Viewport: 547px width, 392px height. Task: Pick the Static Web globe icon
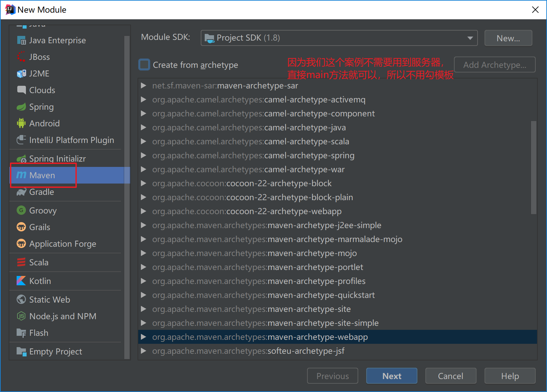click(x=21, y=300)
